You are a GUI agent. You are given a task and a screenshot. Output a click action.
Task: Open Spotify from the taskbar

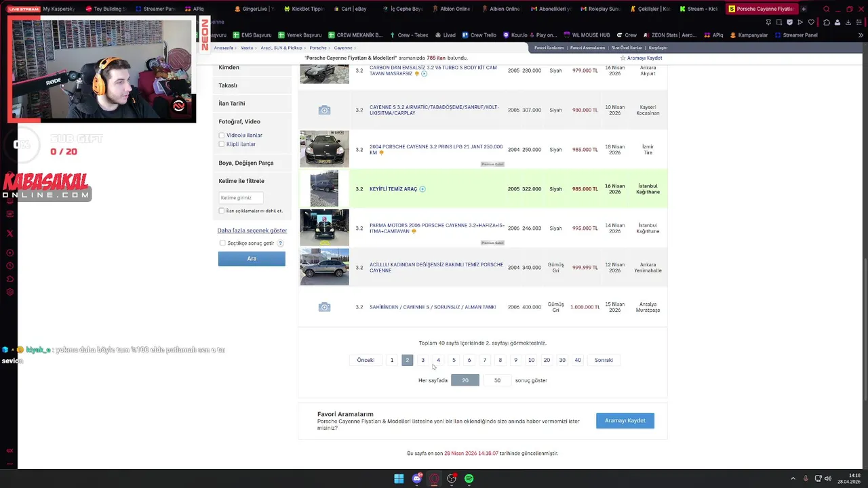pyautogui.click(x=469, y=479)
